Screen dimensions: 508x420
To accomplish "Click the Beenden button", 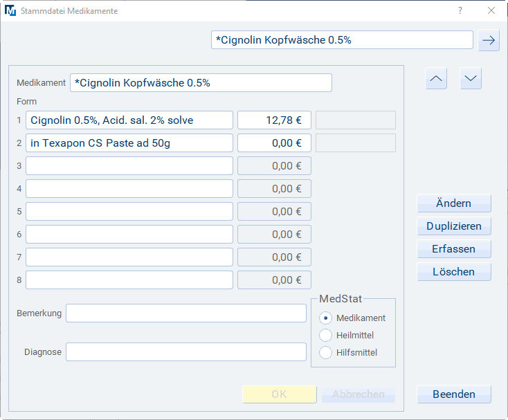I will pyautogui.click(x=453, y=394).
